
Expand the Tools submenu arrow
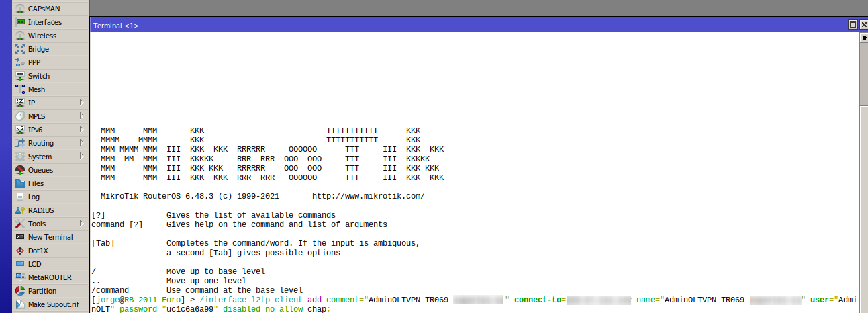(x=81, y=224)
